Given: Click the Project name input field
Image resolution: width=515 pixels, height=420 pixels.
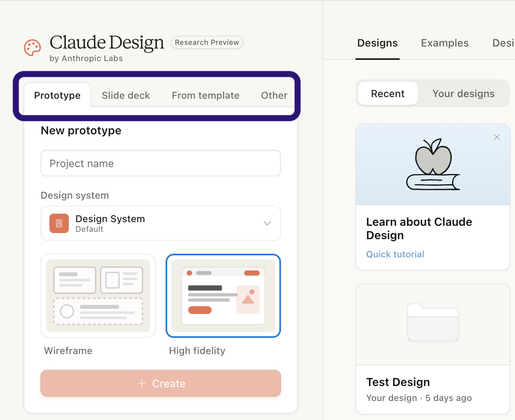Looking at the screenshot, I should point(161,163).
